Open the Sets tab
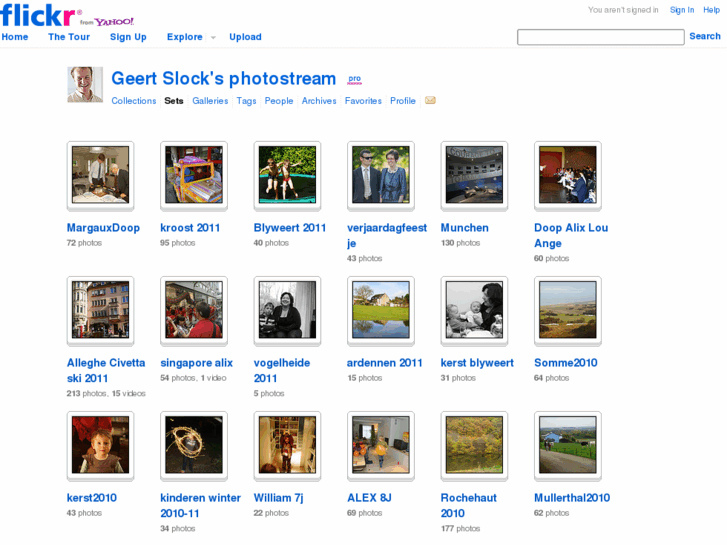Viewport: 727px width, 545px height. (x=174, y=101)
